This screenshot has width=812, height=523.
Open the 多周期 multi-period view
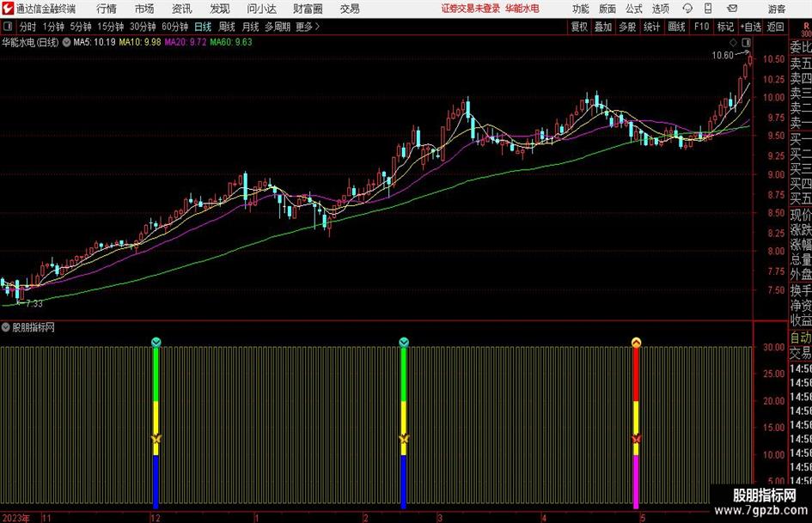click(x=278, y=27)
